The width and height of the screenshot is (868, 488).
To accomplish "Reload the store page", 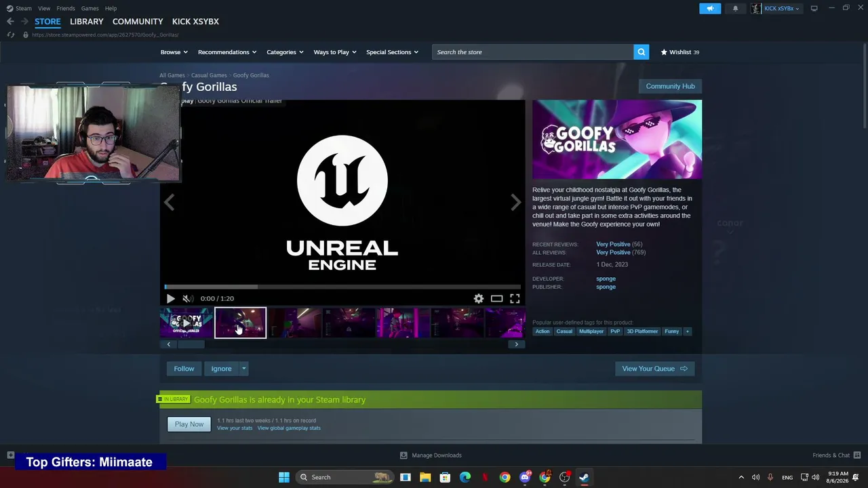I will click(11, 35).
